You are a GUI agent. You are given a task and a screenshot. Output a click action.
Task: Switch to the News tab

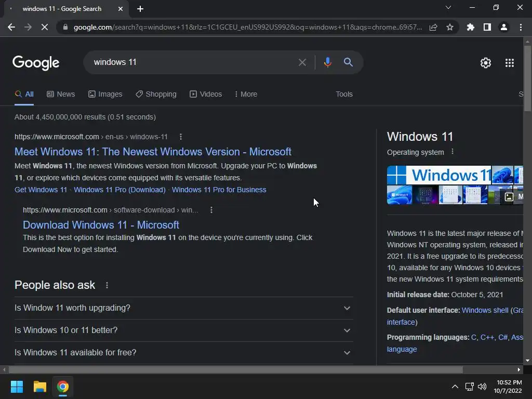pos(61,95)
